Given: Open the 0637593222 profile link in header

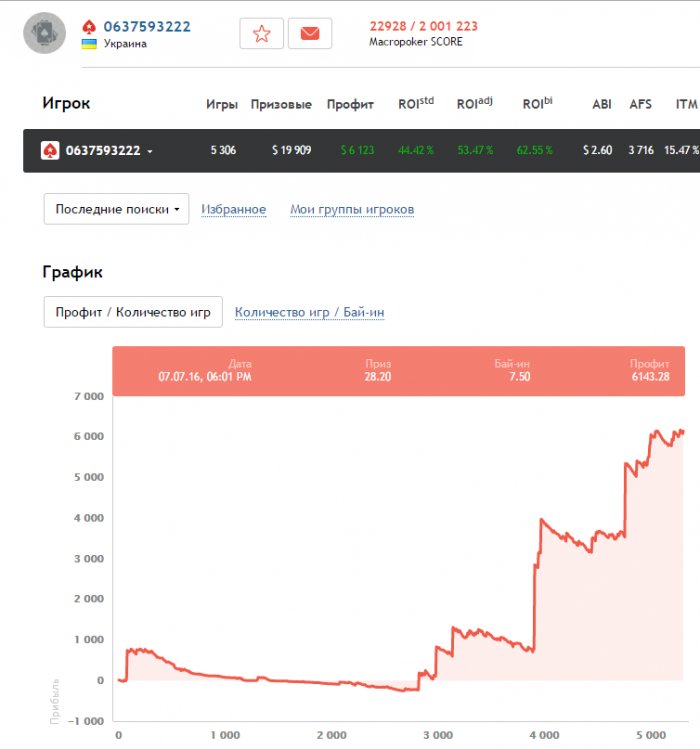Looking at the screenshot, I should coord(147,26).
